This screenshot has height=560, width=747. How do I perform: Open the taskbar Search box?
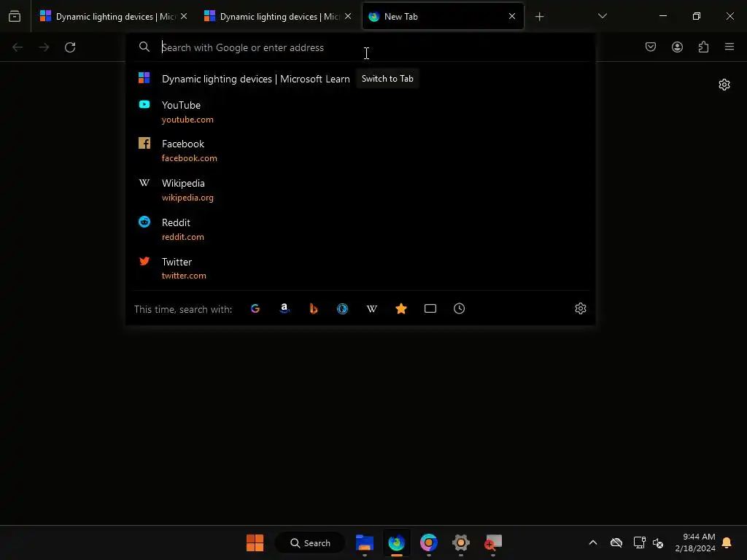(x=310, y=542)
